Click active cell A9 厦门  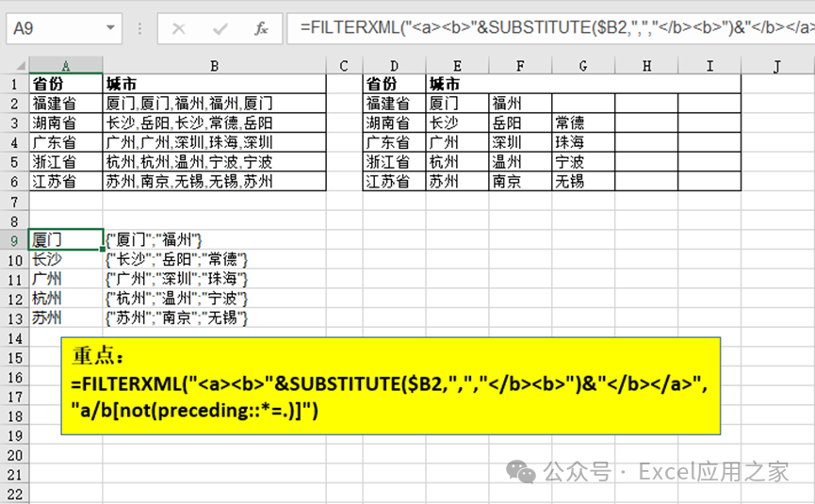(66, 240)
